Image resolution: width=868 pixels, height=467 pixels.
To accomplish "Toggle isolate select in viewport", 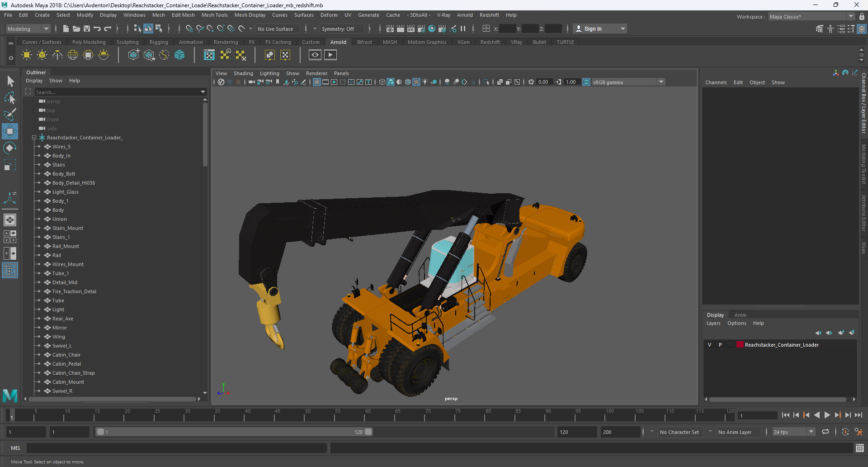I will click(x=486, y=82).
